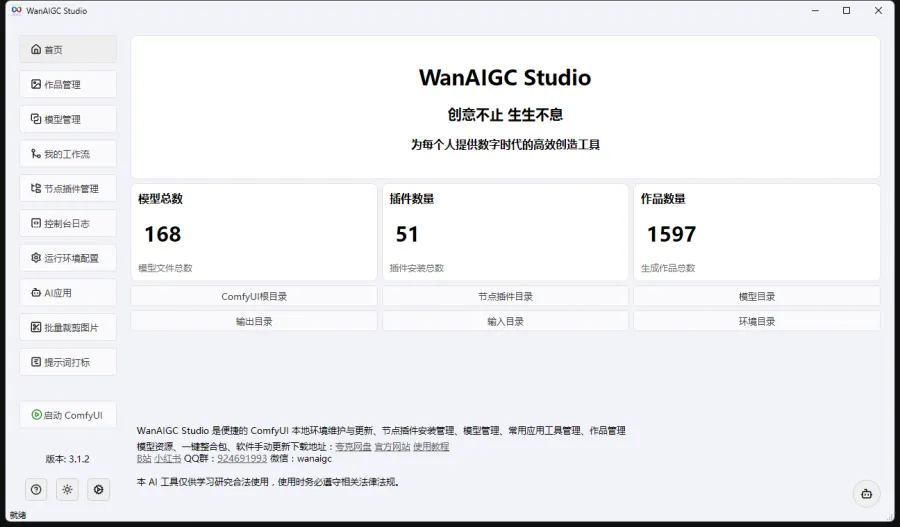Click the help question mark icon
The image size is (900, 527).
click(x=36, y=490)
